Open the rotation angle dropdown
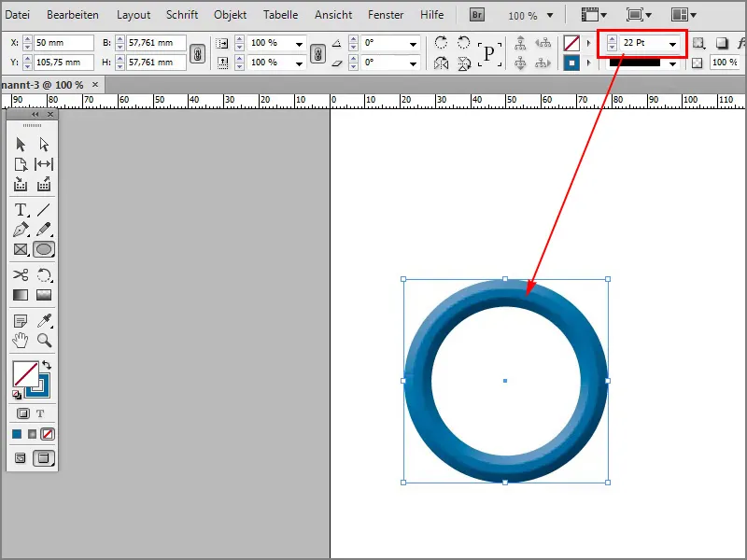Viewport: 747px width, 560px height. pyautogui.click(x=413, y=44)
